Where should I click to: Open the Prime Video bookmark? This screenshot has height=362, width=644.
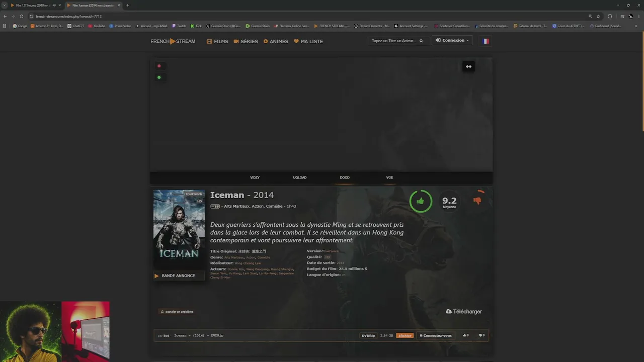121,26
